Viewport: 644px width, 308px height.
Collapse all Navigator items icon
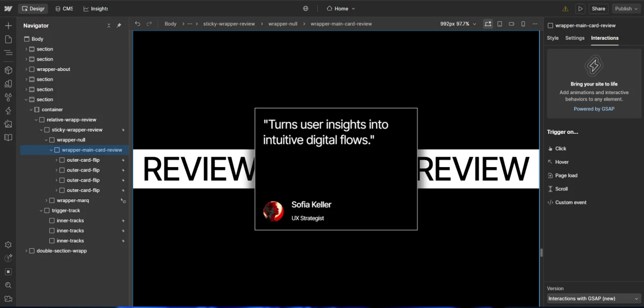click(109, 26)
